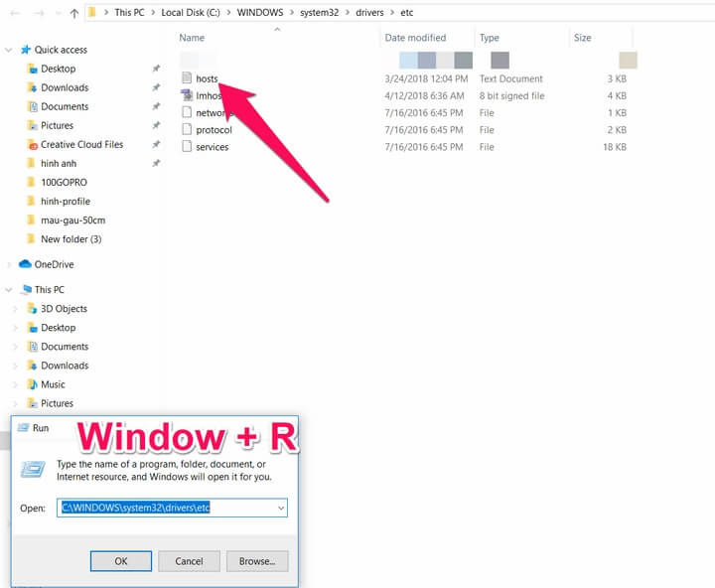Click the folder icon in address bar
This screenshot has width=715, height=588.
[92, 12]
